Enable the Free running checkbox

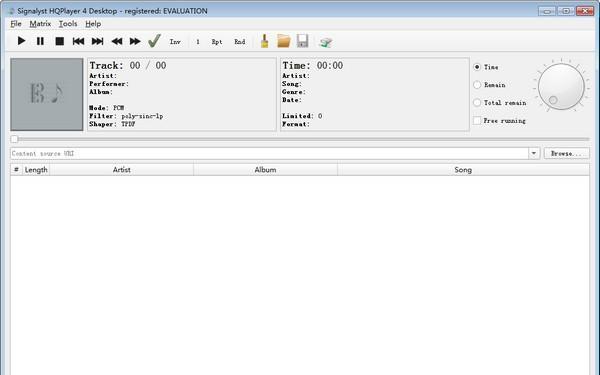[x=477, y=121]
